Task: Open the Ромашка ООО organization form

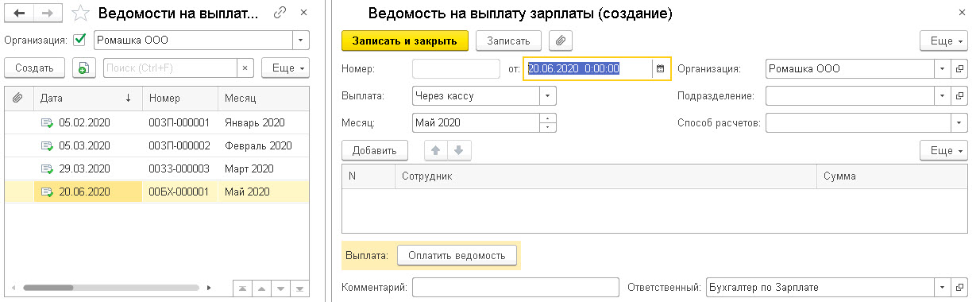Action: [960, 69]
